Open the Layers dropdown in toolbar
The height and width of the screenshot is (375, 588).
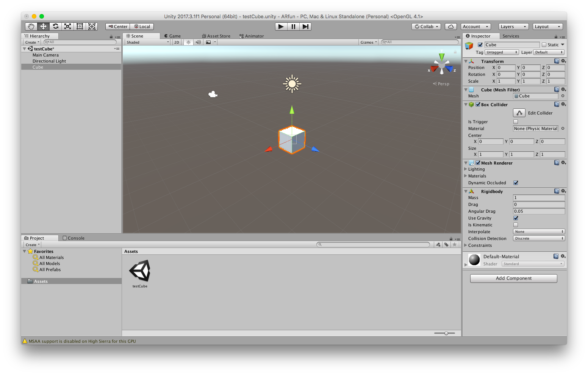[513, 27]
